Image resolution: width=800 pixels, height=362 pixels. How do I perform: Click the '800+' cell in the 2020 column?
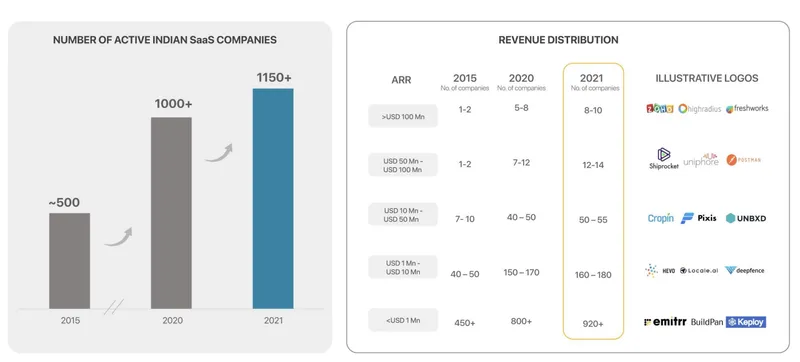(x=521, y=321)
